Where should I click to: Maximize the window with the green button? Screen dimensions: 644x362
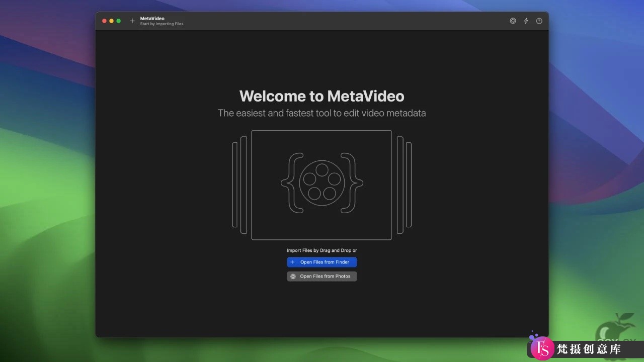(119, 21)
